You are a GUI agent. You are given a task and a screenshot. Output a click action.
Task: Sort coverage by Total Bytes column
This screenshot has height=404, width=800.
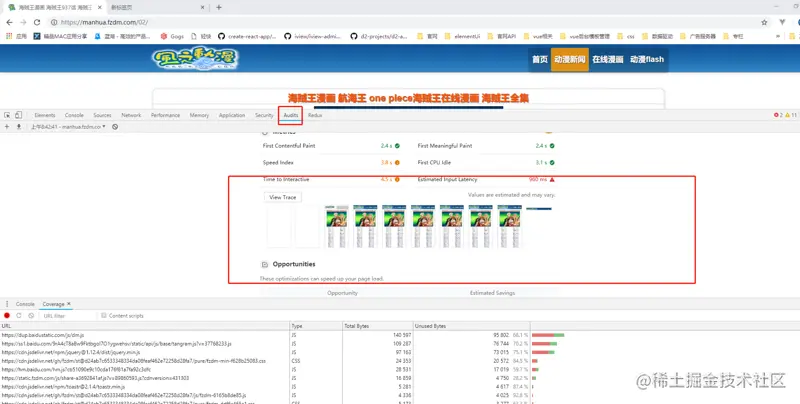pyautogui.click(x=378, y=326)
